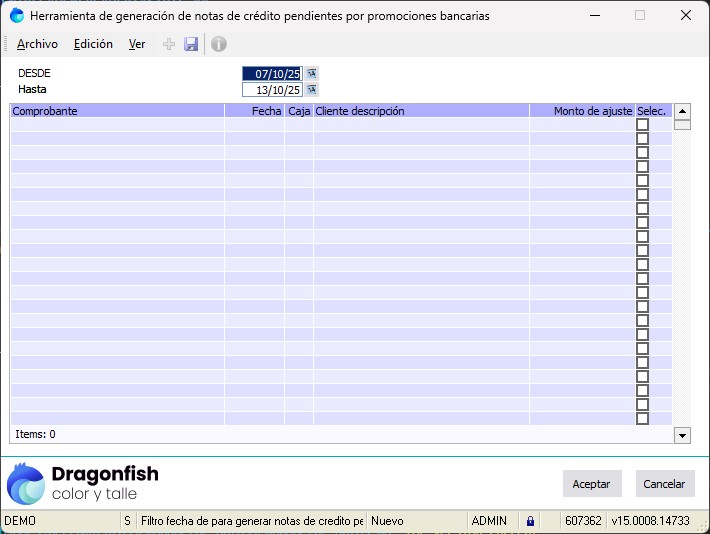Image resolution: width=710 pixels, height=534 pixels.
Task: Open calendar picker next to DESDE date
Action: (311, 73)
